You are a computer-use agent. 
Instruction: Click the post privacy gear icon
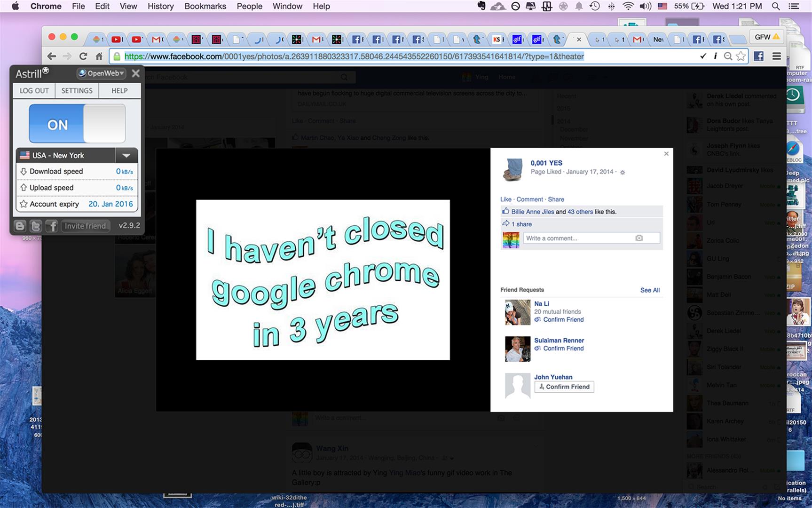pos(622,172)
